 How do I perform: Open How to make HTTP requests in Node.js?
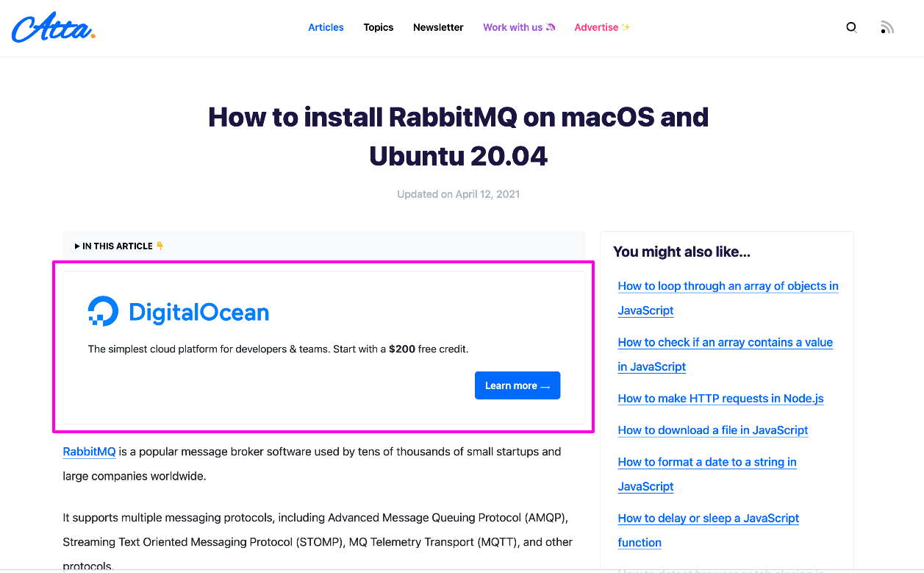[720, 399]
